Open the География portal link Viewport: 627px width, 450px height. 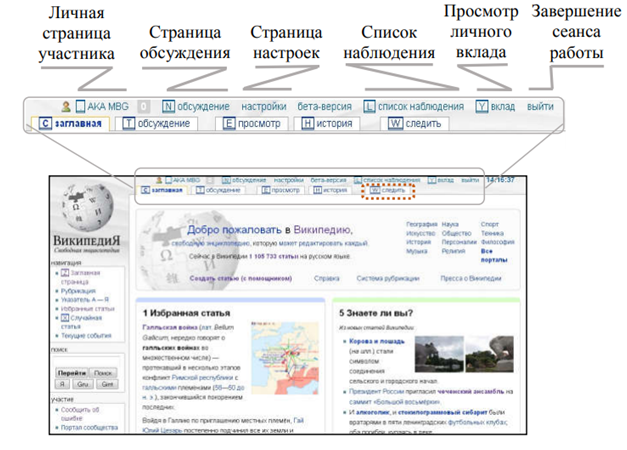pyautogui.click(x=422, y=224)
